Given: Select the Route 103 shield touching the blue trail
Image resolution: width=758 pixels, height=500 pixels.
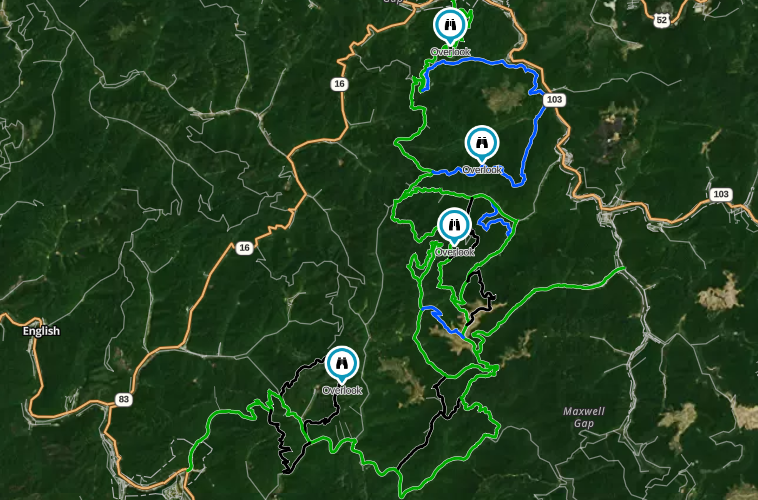Looking at the screenshot, I should coord(554,100).
